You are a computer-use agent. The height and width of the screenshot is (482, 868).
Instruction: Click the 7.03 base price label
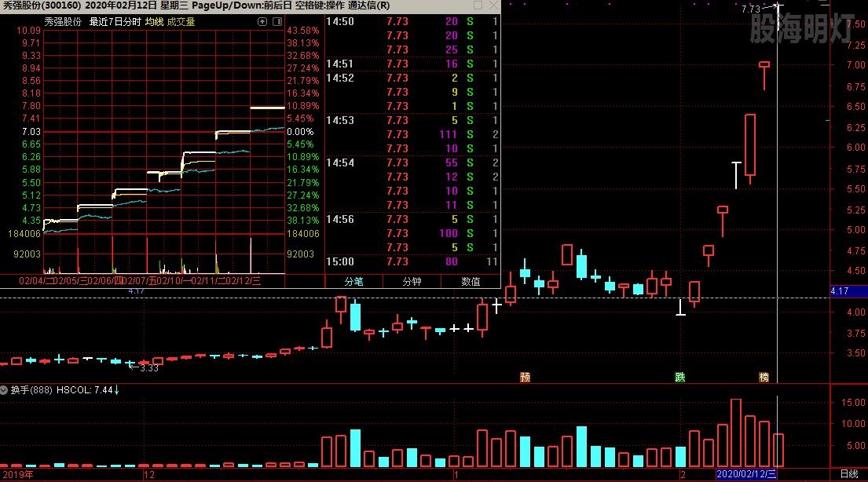coord(31,132)
